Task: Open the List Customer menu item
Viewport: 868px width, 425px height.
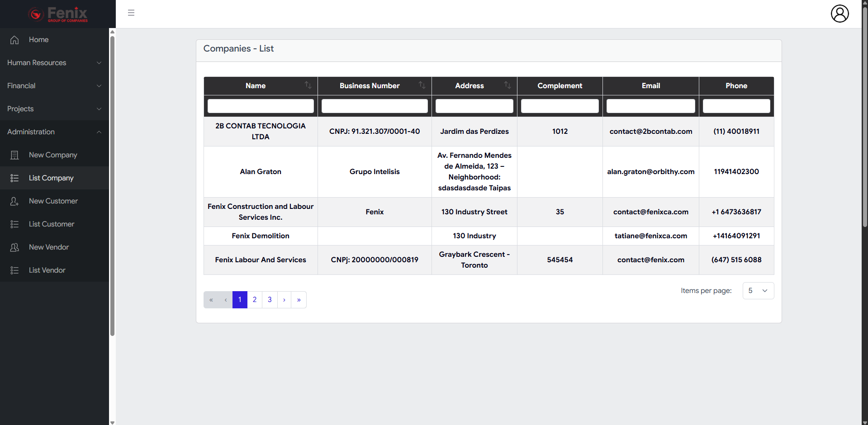Action: pos(54,224)
